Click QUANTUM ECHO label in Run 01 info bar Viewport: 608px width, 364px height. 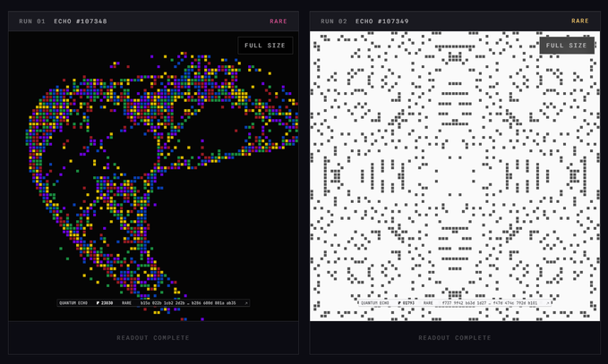(73, 303)
